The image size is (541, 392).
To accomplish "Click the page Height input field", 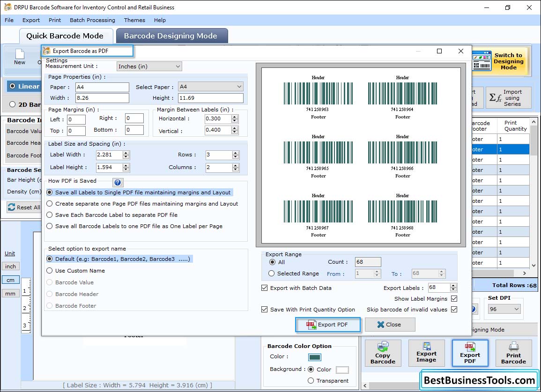I will [x=210, y=98].
